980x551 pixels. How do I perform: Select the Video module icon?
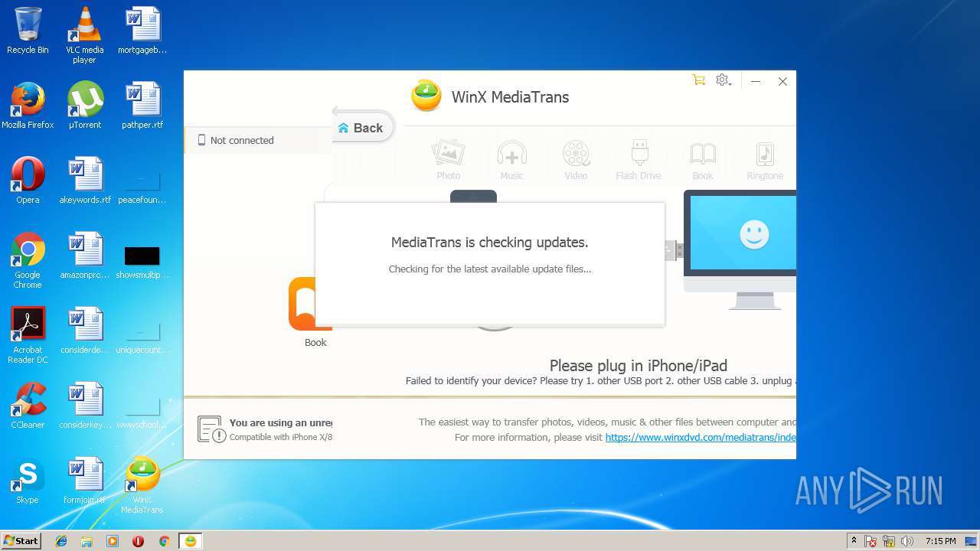[x=576, y=160]
